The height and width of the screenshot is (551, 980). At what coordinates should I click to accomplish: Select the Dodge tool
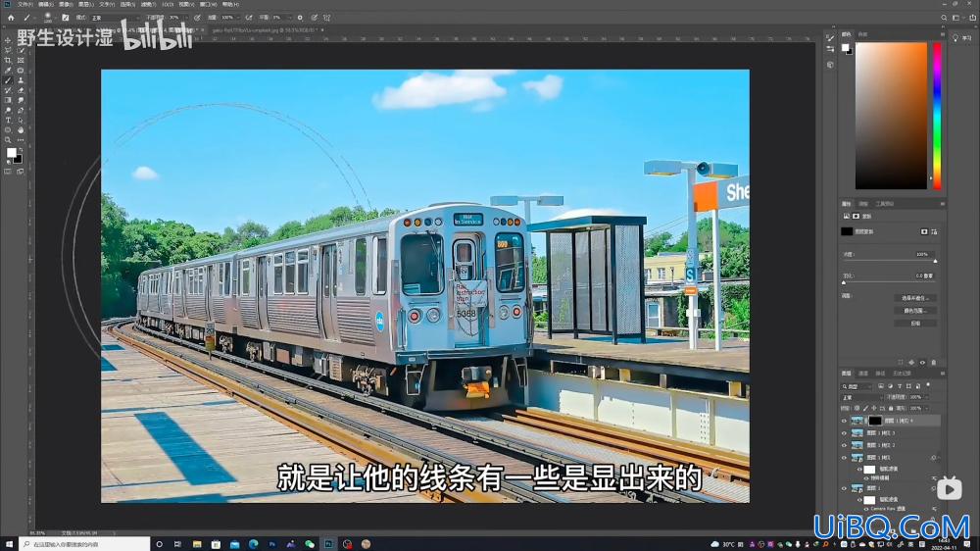pyautogui.click(x=8, y=110)
